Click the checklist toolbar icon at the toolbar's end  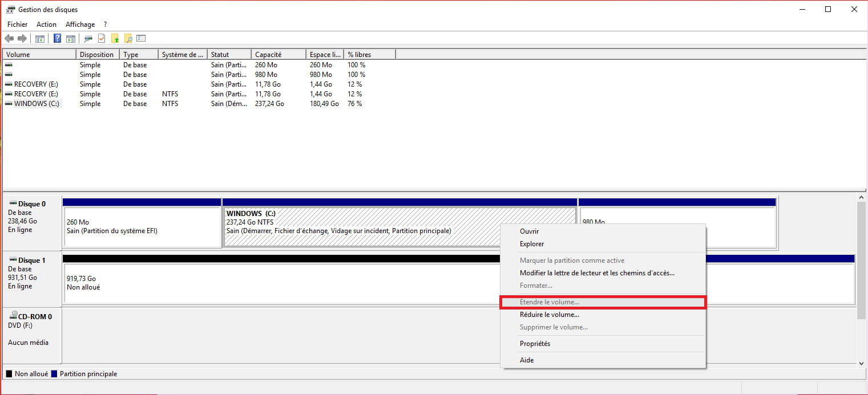[141, 39]
